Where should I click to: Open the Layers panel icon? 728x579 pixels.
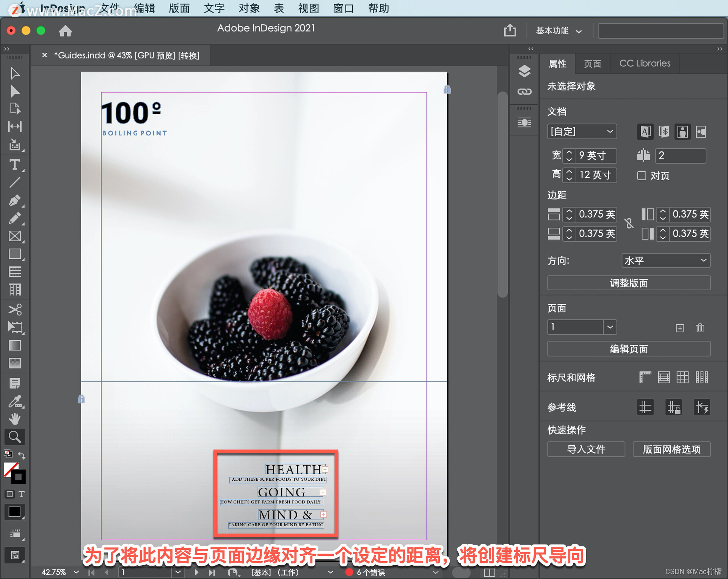(524, 71)
